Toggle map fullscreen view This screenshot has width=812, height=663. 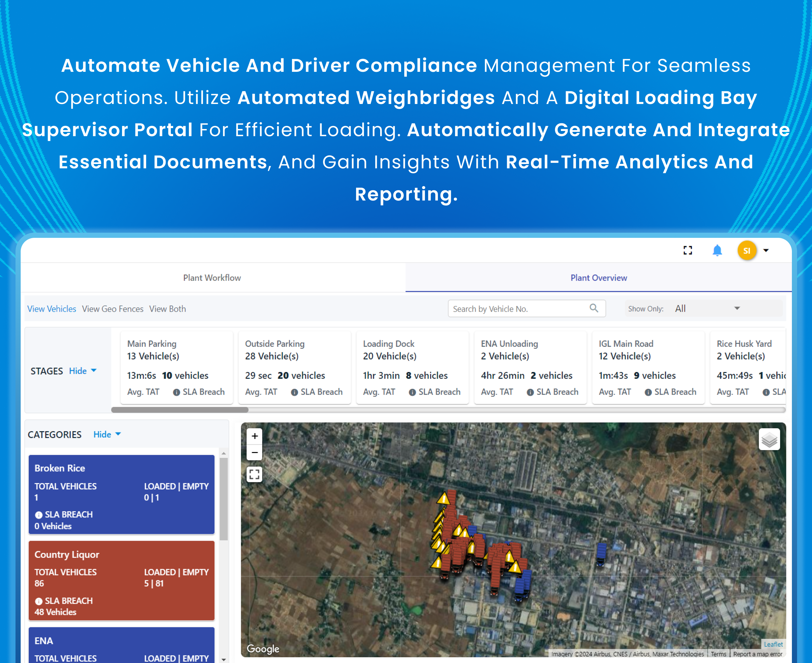coord(254,474)
